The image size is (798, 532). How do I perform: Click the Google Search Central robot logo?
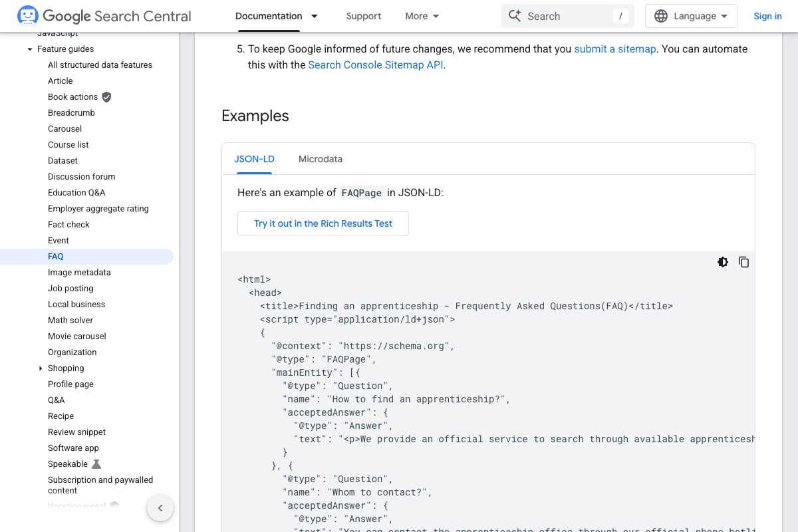click(x=27, y=15)
